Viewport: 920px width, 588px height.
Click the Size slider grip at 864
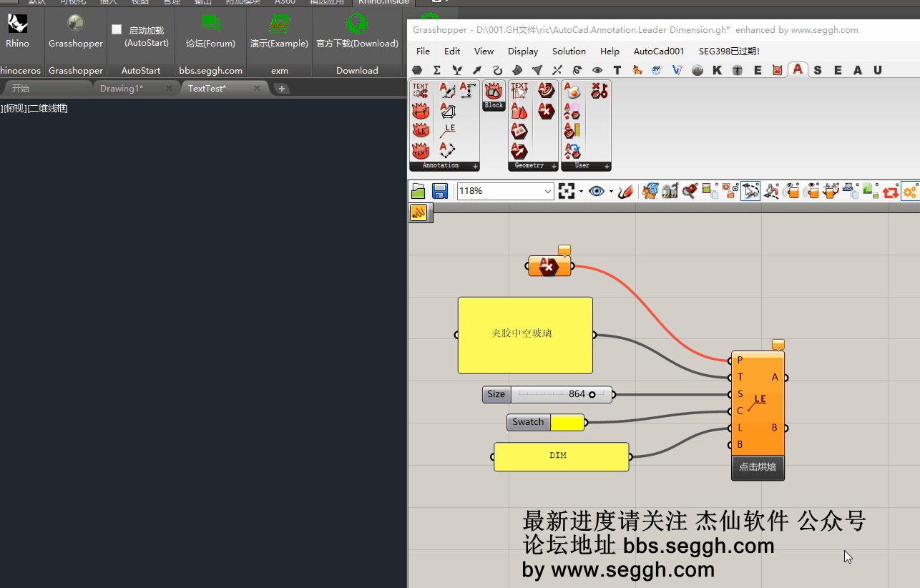592,394
